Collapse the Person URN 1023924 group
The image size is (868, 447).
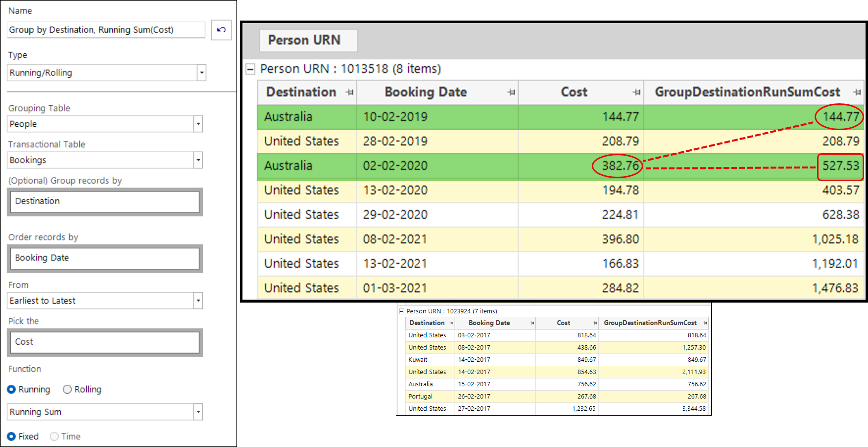402,311
